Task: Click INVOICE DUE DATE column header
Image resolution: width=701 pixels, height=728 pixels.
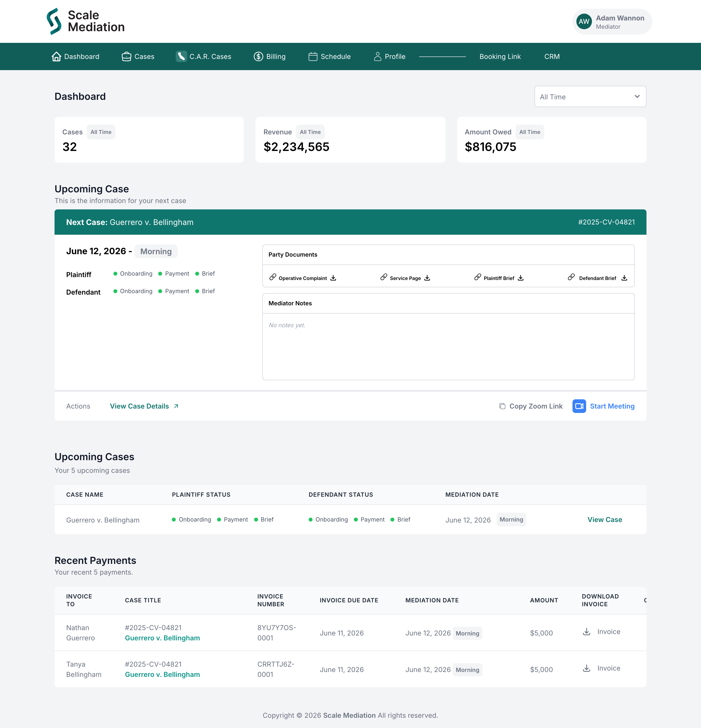Action: point(349,600)
